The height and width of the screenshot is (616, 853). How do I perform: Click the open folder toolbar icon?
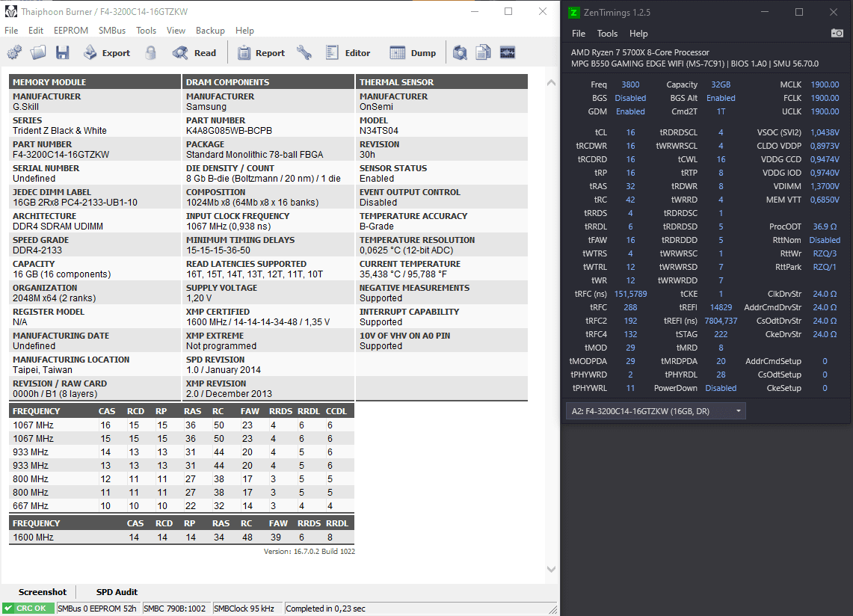[38, 53]
